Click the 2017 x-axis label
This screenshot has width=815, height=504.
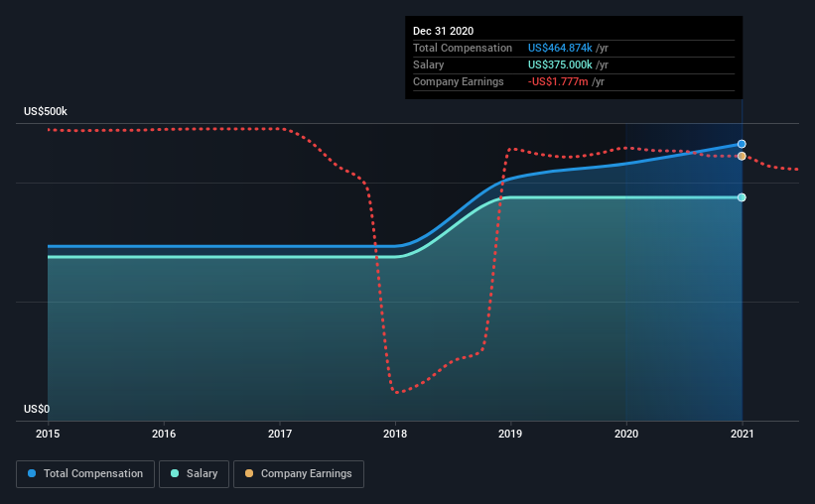coord(280,434)
